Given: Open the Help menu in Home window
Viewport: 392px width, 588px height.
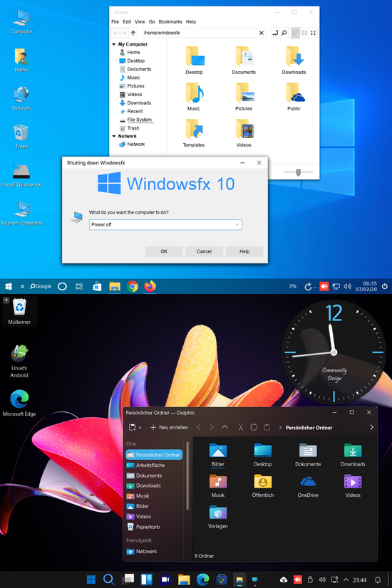Looking at the screenshot, I should [191, 22].
